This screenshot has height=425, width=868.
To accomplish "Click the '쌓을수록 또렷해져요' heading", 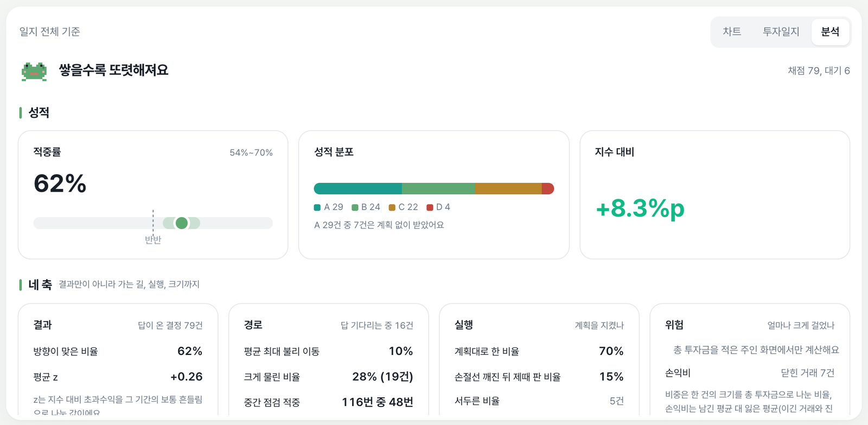I will (x=114, y=71).
